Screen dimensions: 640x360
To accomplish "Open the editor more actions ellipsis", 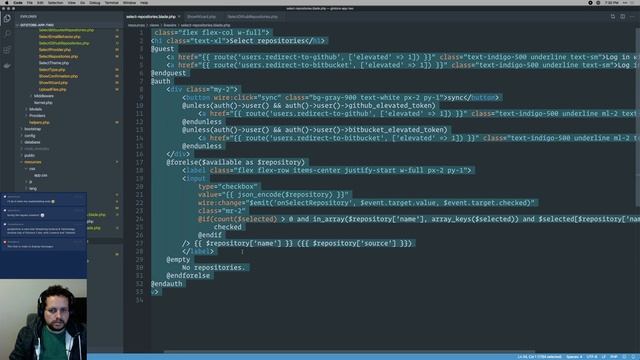I will click(632, 17).
